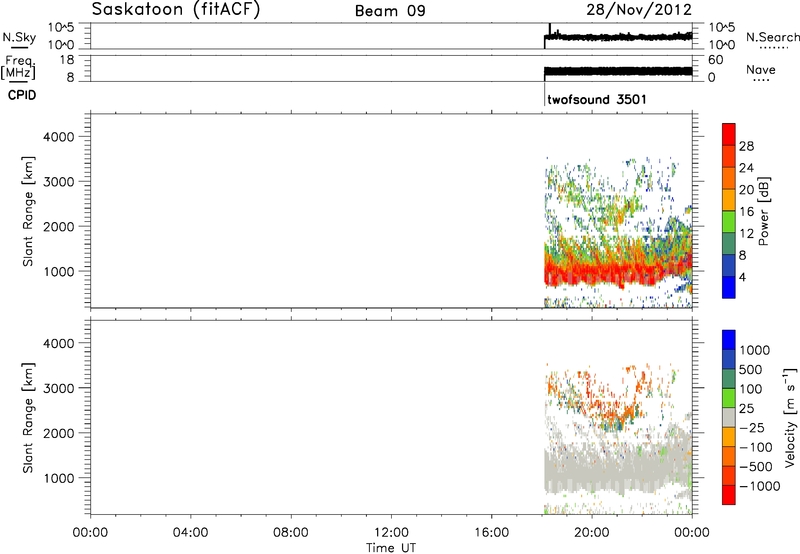
Task: Click the 'Saskatoon (fitACF)' title text
Action: coord(176,10)
